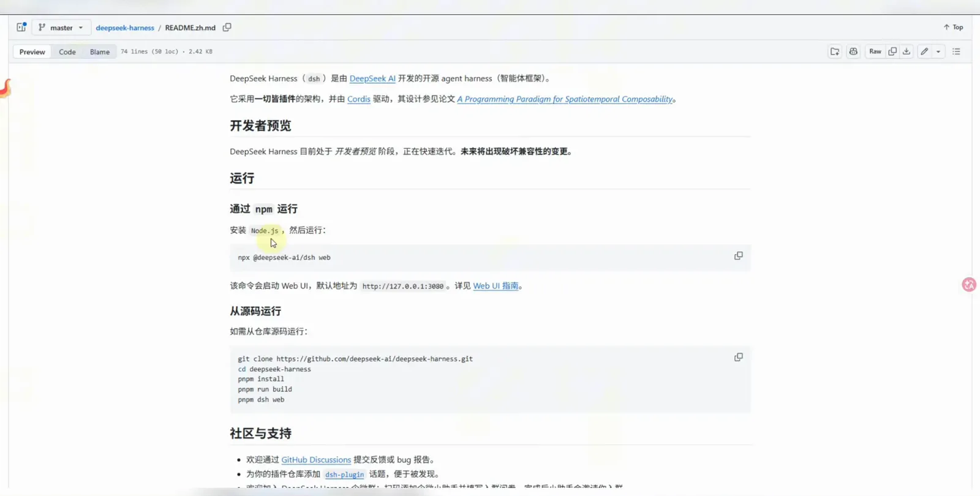This screenshot has height=496, width=980.
Task: Copy the npx command code block
Action: click(739, 256)
